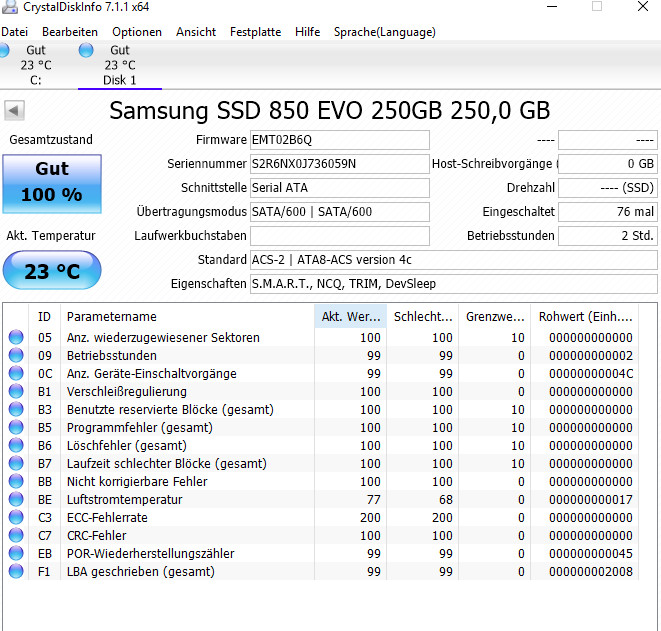This screenshot has height=631, width=661.
Task: Click status orb of row BE Luftstromtemperatur
Action: tap(16, 499)
